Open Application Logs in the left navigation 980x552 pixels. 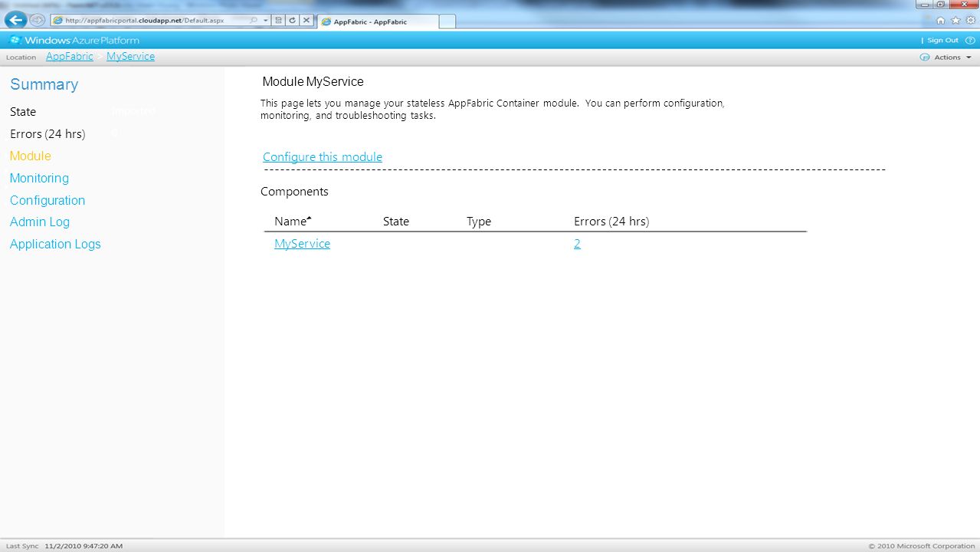(55, 244)
